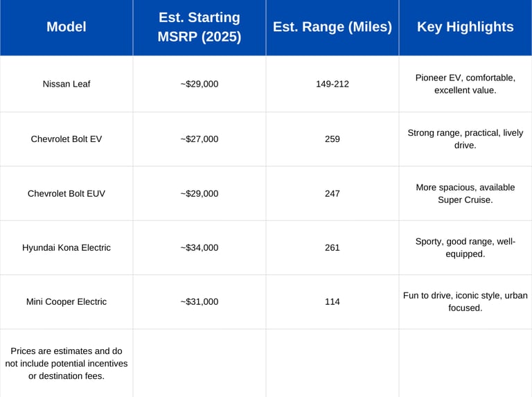
Task: Click the 261 range value
Action: click(332, 247)
